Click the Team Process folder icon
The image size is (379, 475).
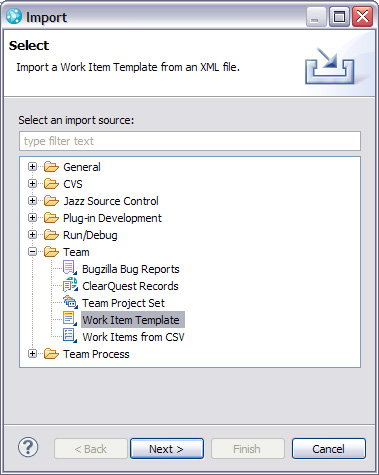51,354
